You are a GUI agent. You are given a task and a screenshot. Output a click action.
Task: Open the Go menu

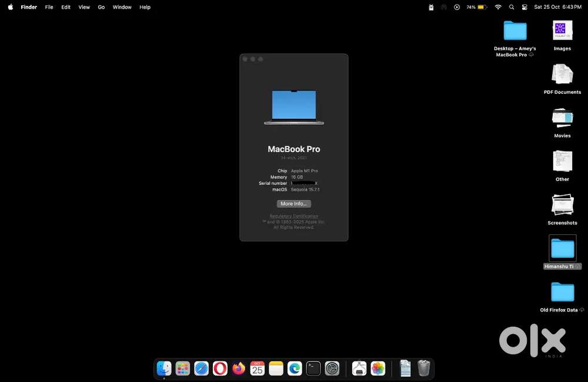(x=101, y=7)
